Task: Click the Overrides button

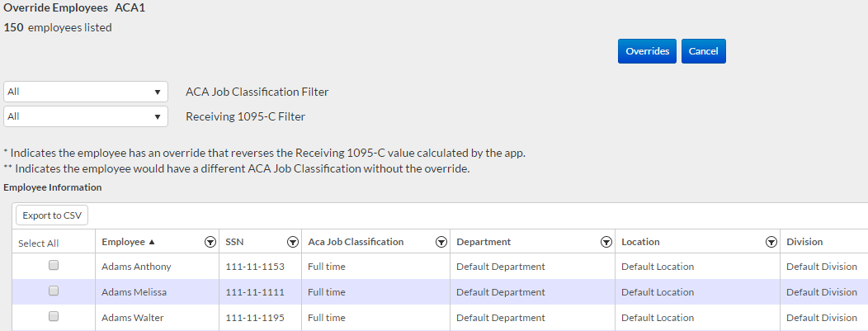Action: coord(647,51)
